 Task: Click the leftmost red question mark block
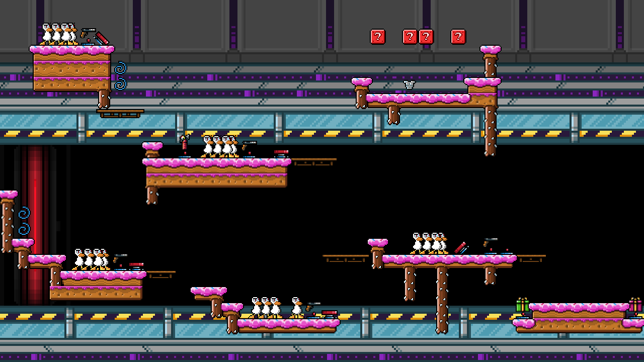pyautogui.click(x=378, y=37)
